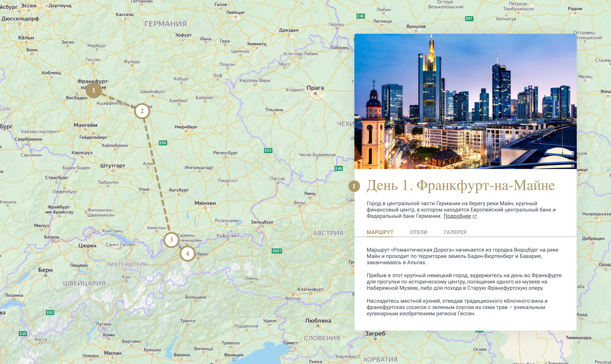Click the Мюнхен city label on map
Image resolution: width=611 pixels, height=364 pixels.
click(x=205, y=203)
